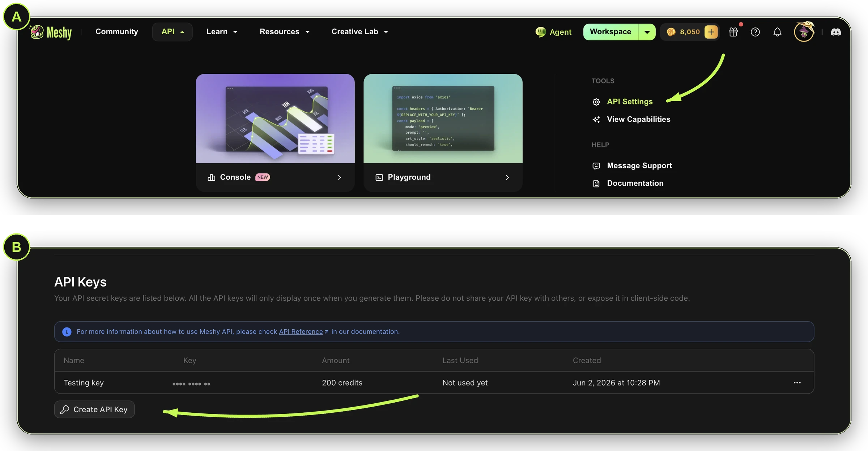Click the info icon in documentation banner
Image resolution: width=868 pixels, height=451 pixels.
(67, 332)
